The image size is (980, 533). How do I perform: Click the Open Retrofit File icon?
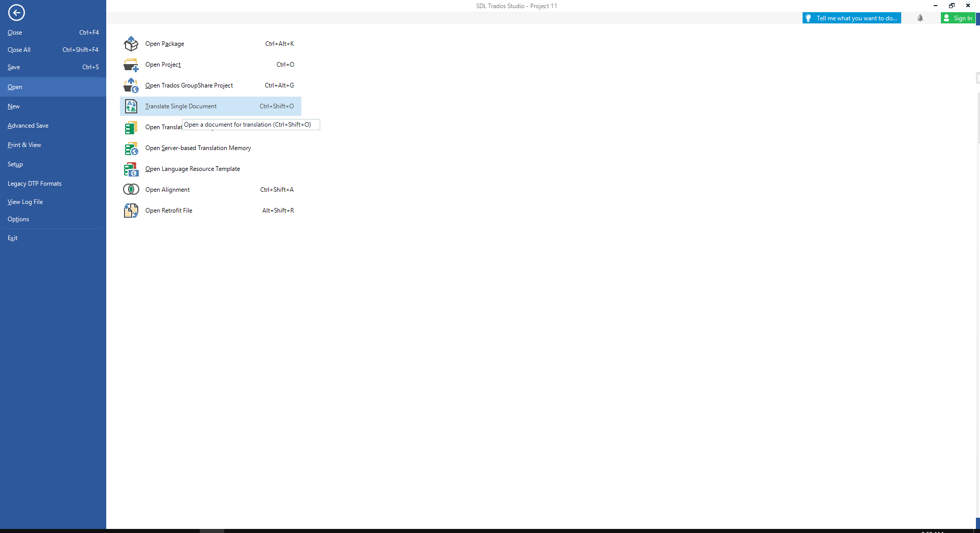click(131, 211)
